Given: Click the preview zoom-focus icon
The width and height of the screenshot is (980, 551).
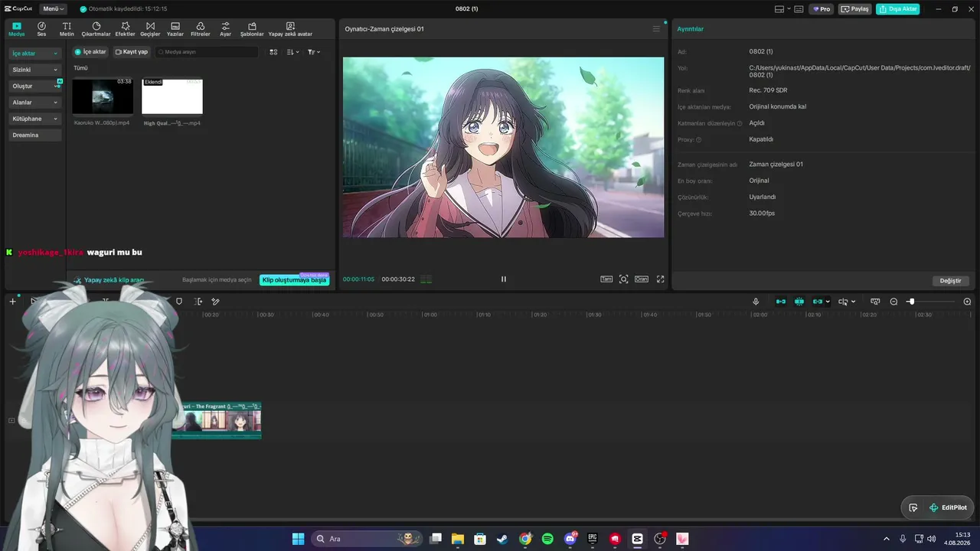Looking at the screenshot, I should pos(624,279).
